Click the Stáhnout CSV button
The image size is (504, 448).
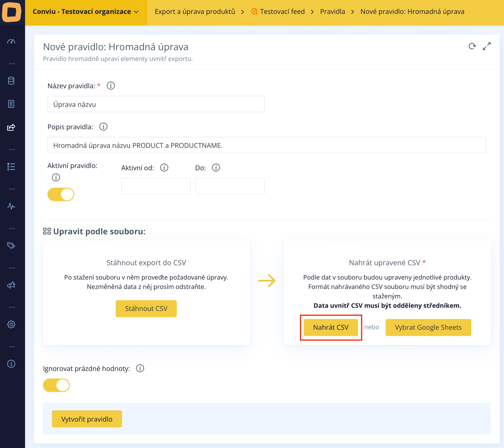[146, 308]
